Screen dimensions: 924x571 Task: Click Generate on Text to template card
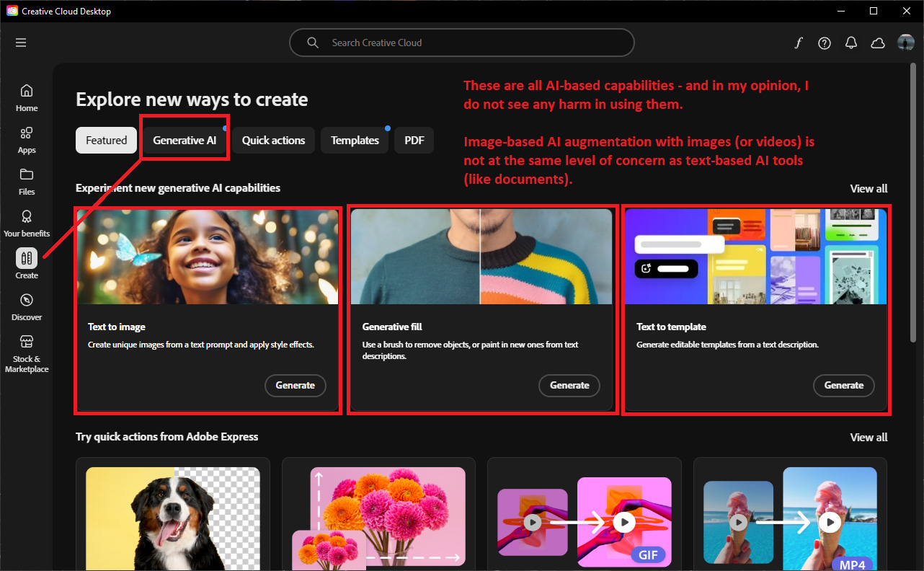pos(844,385)
